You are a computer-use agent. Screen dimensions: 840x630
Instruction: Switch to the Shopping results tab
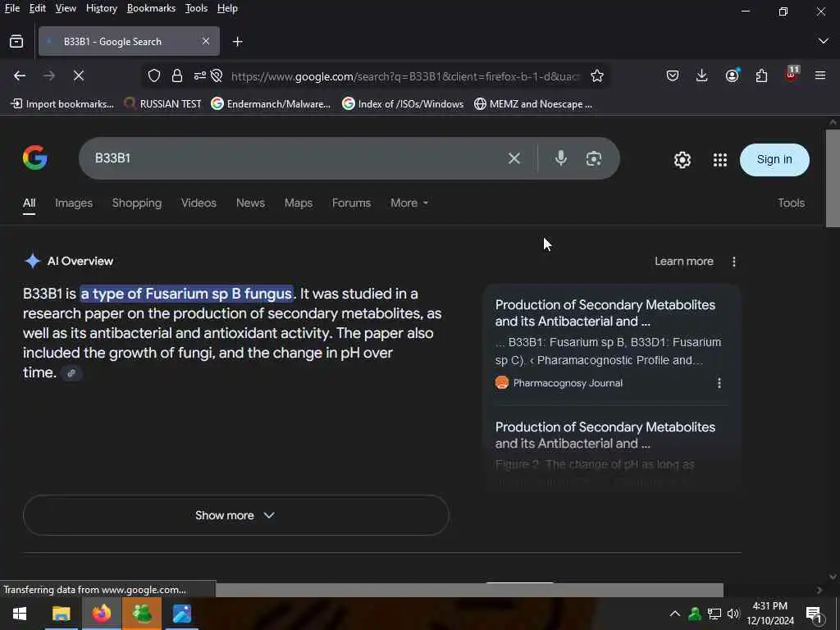tap(137, 203)
